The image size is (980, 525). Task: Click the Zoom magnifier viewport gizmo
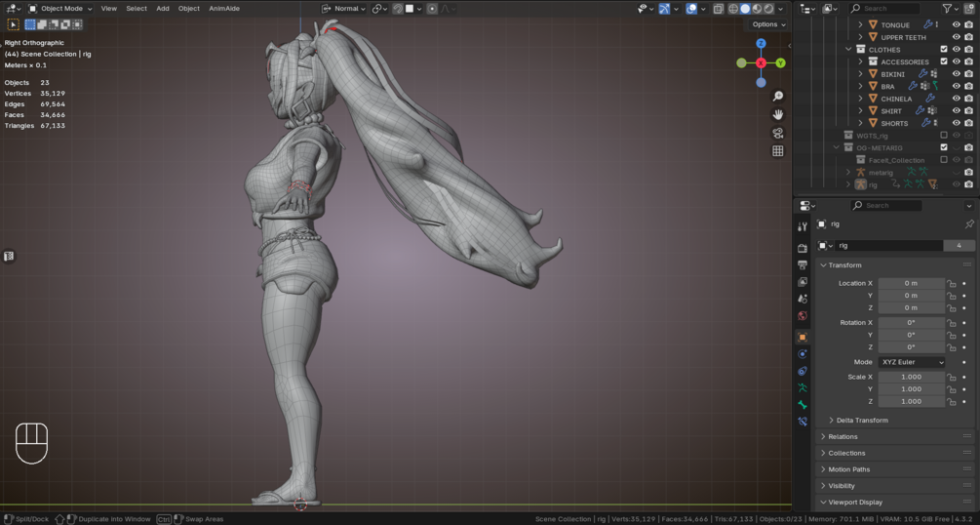tap(777, 96)
